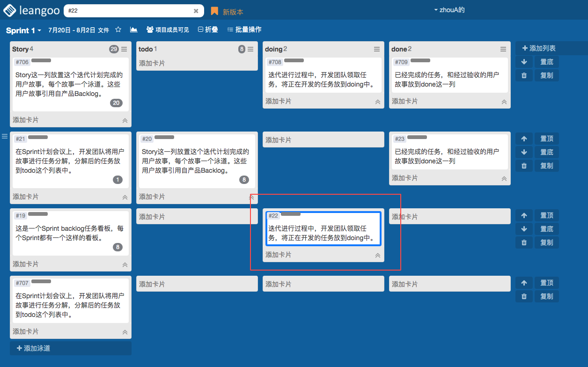Viewport: 588px width, 367px height.
Task: Toggle 批量操作 batch operation mode
Action: point(244,29)
